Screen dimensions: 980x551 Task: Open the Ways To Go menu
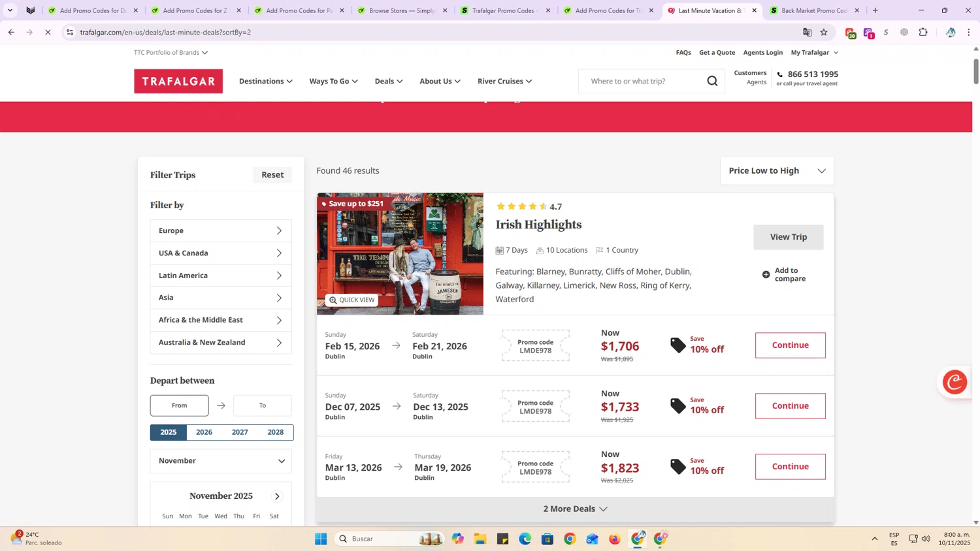333,81
